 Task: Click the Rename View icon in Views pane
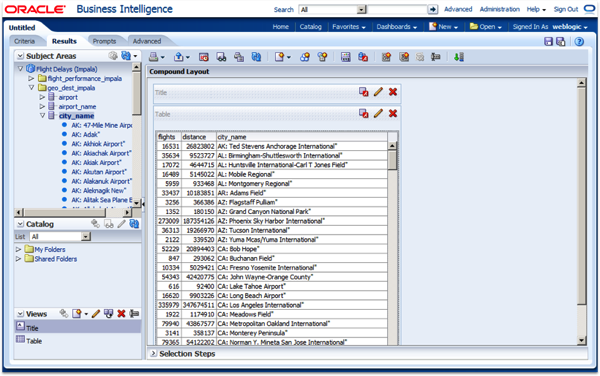pos(134,314)
